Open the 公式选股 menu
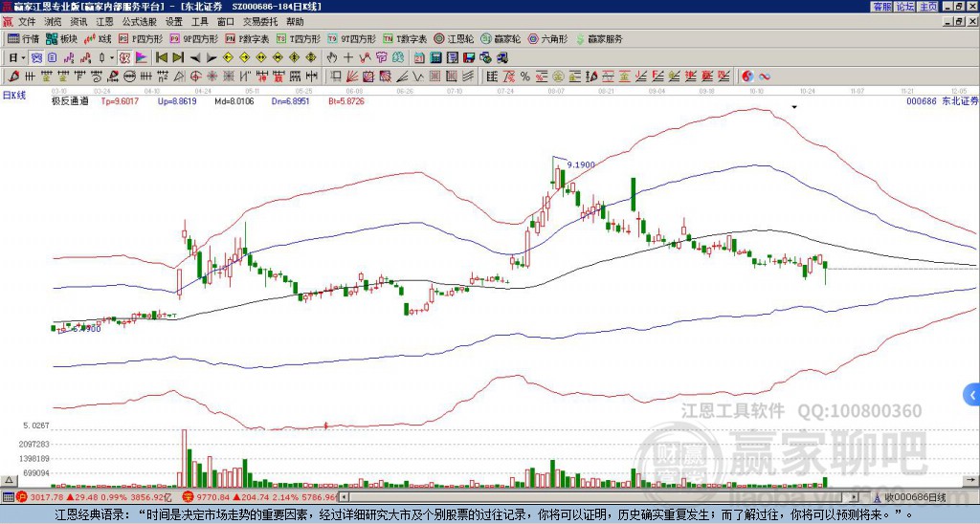 point(139,22)
